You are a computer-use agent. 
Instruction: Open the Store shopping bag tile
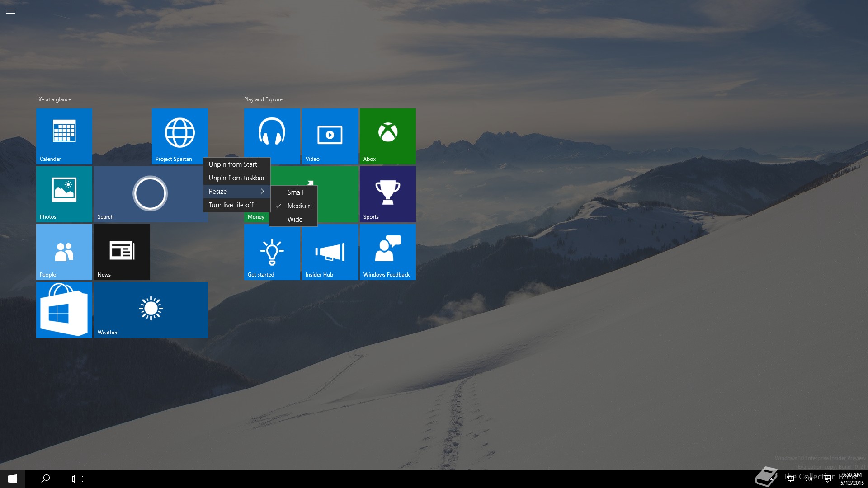64,310
